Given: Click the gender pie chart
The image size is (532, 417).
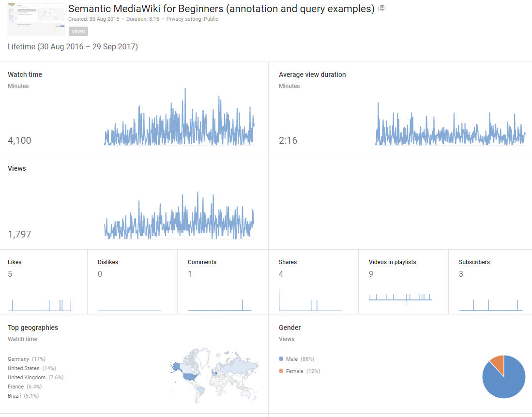Looking at the screenshot, I should 504,377.
